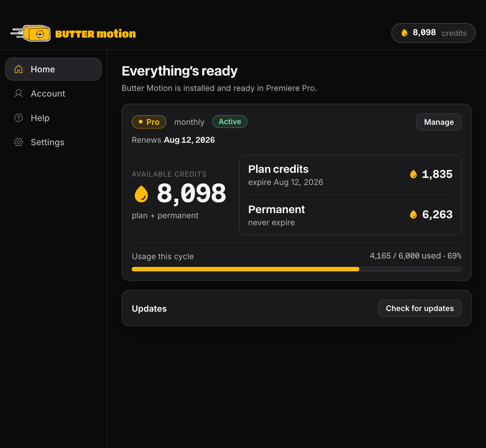Click "4,165 / 6,000 used · 69%" text
This screenshot has width=486, height=448.
coord(416,256)
